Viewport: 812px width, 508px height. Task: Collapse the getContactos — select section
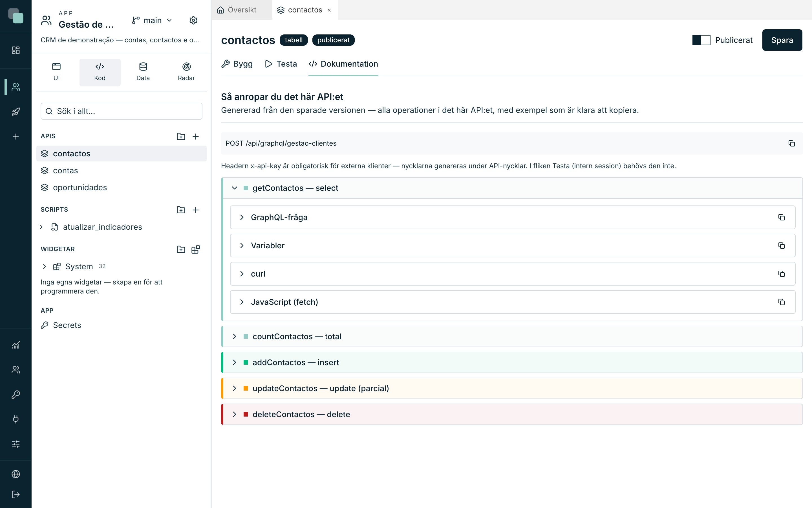tap(235, 188)
